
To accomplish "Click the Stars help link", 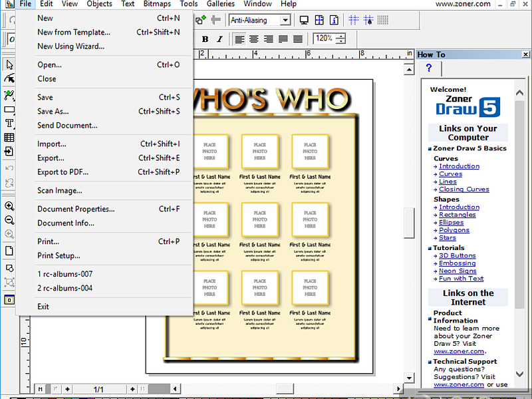I will coord(447,238).
